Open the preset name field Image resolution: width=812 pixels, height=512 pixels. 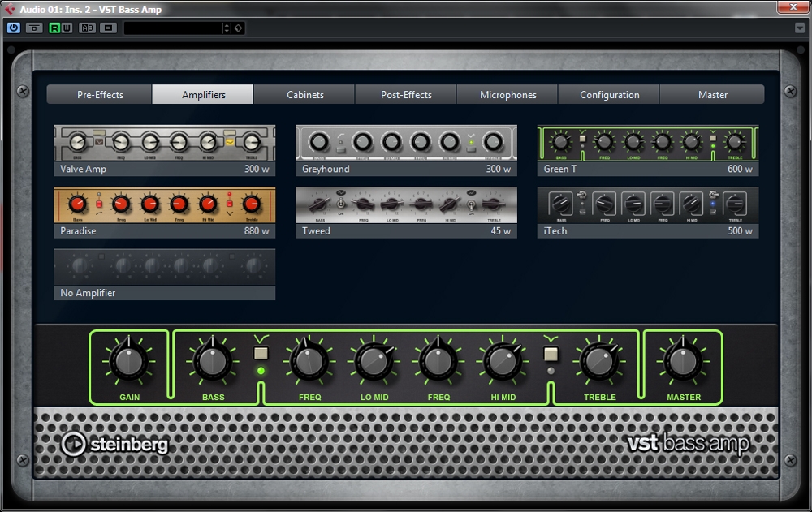(x=173, y=28)
